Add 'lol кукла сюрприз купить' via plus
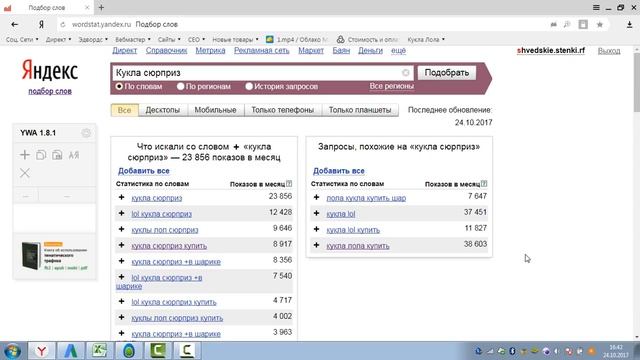The height and width of the screenshot is (360, 640). [x=121, y=301]
